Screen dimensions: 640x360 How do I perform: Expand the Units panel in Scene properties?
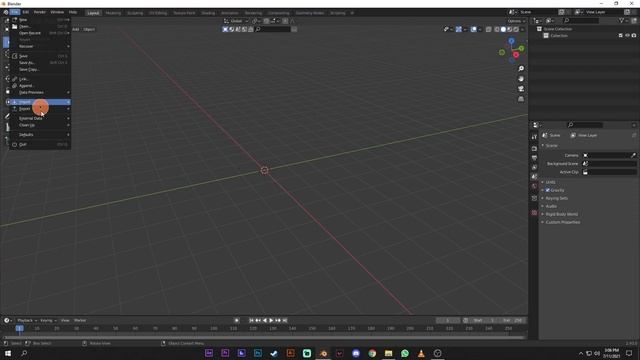550,182
